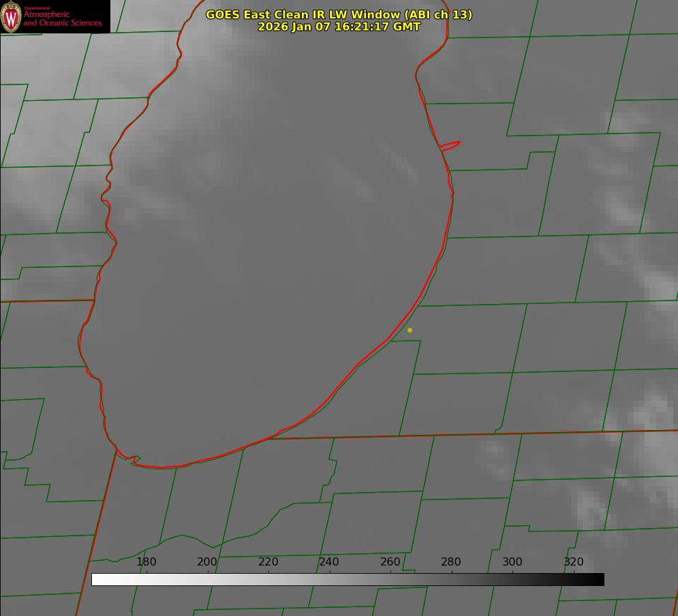Click the small hooked inlet on the southwest shore
Screen dimensions: 678x616
tap(135, 460)
